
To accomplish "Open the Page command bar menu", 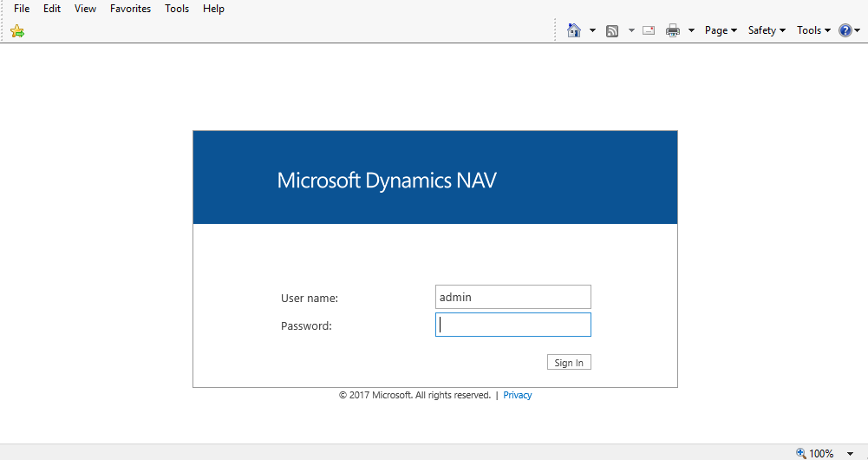I will (721, 30).
